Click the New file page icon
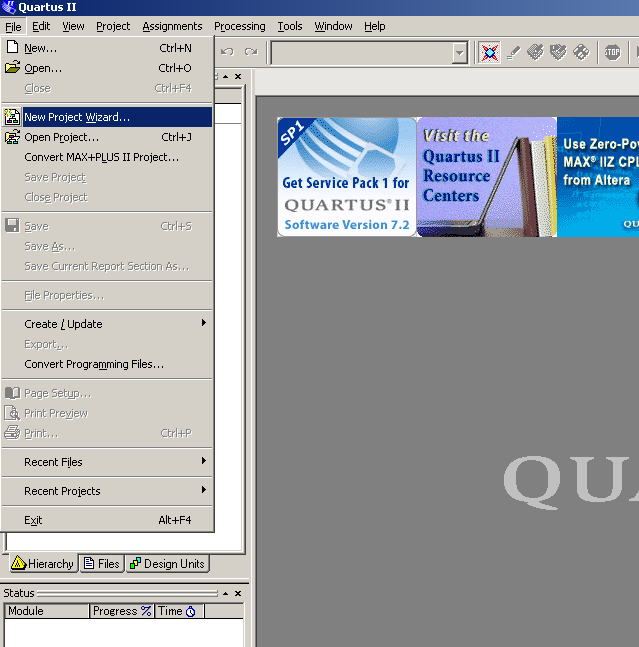The height and width of the screenshot is (647, 639). click(x=12, y=47)
